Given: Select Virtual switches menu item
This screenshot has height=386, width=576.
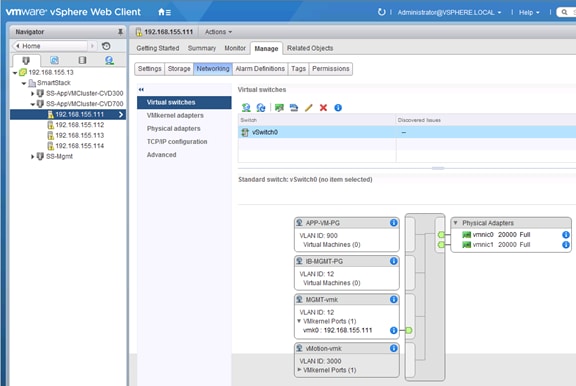Looking at the screenshot, I should tap(184, 102).
